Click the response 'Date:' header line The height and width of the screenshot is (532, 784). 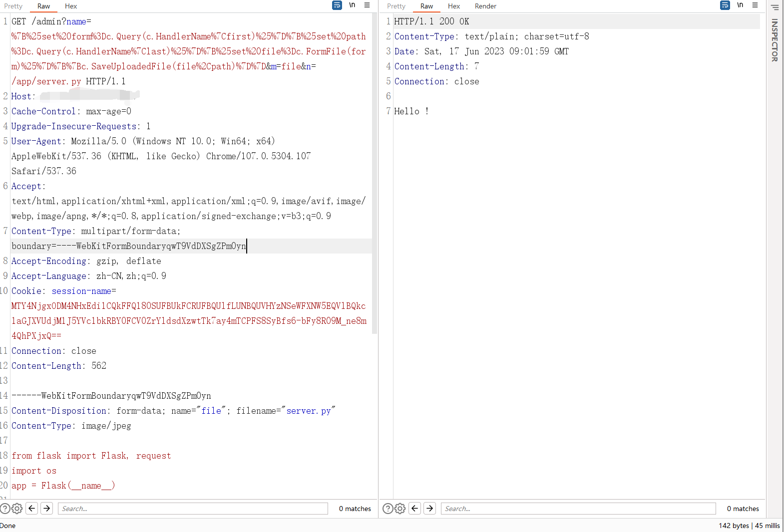pyautogui.click(x=482, y=51)
